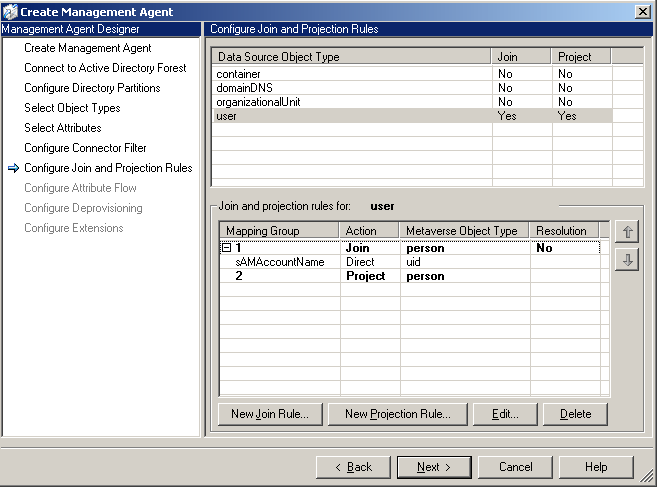Open Help for this page
Viewport: 657px width, 487px height.
(x=596, y=467)
